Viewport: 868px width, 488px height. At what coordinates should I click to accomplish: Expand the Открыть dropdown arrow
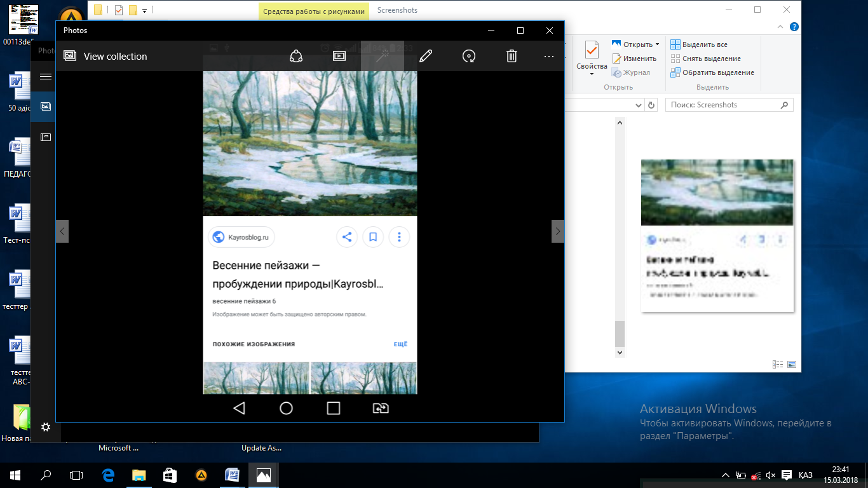[x=657, y=44]
